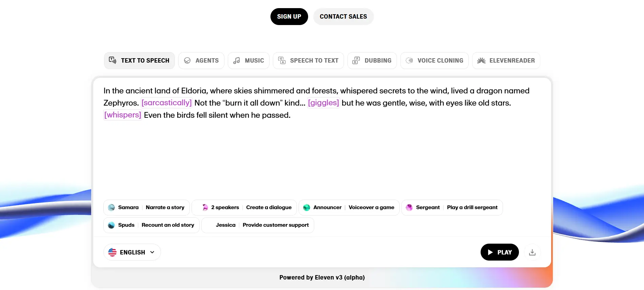Switch to the Agents tab
The image size is (644, 290).
click(201, 61)
